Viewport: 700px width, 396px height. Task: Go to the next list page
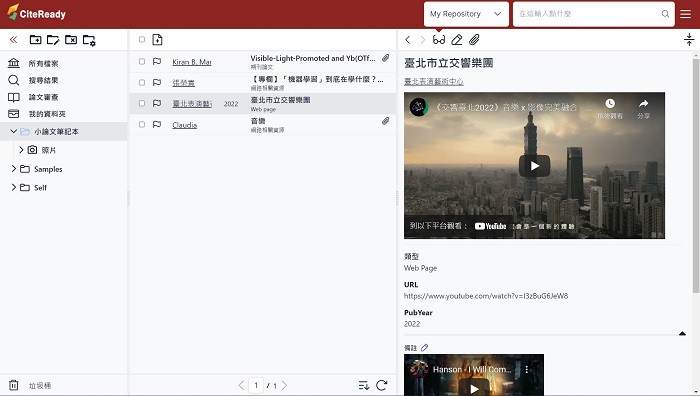[284, 385]
